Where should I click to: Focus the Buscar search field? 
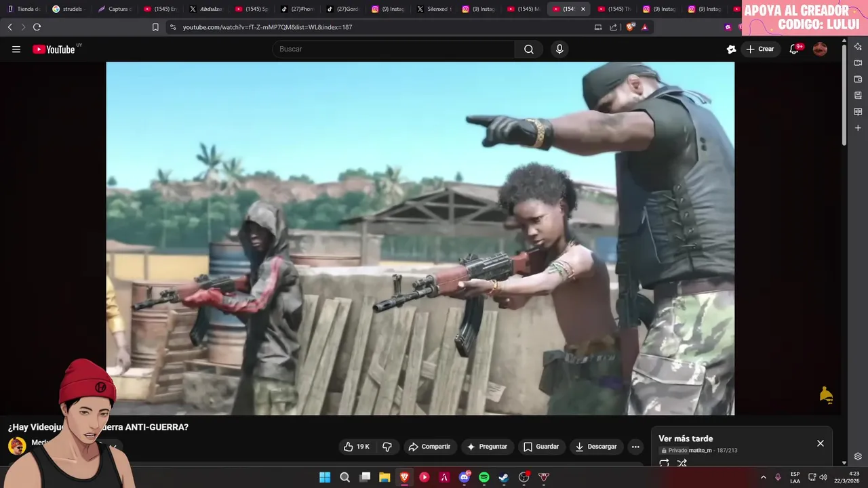tap(393, 49)
